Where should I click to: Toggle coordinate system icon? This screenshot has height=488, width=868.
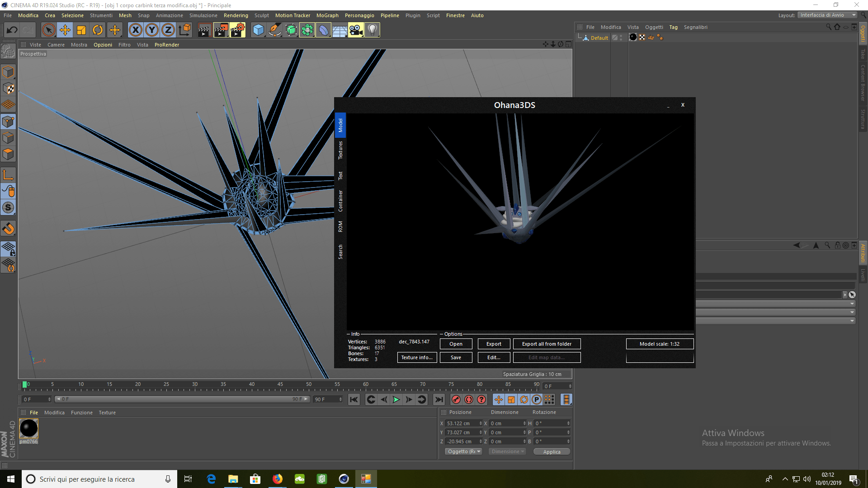(184, 30)
